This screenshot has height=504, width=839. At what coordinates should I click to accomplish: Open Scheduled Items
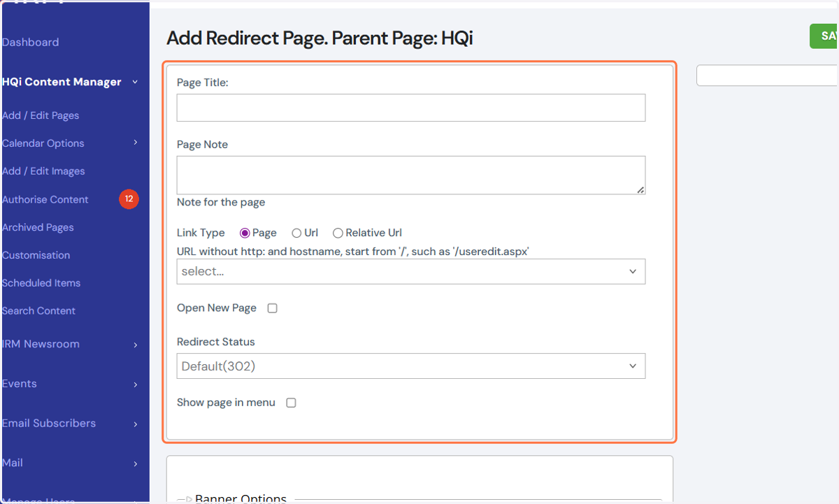pos(41,283)
